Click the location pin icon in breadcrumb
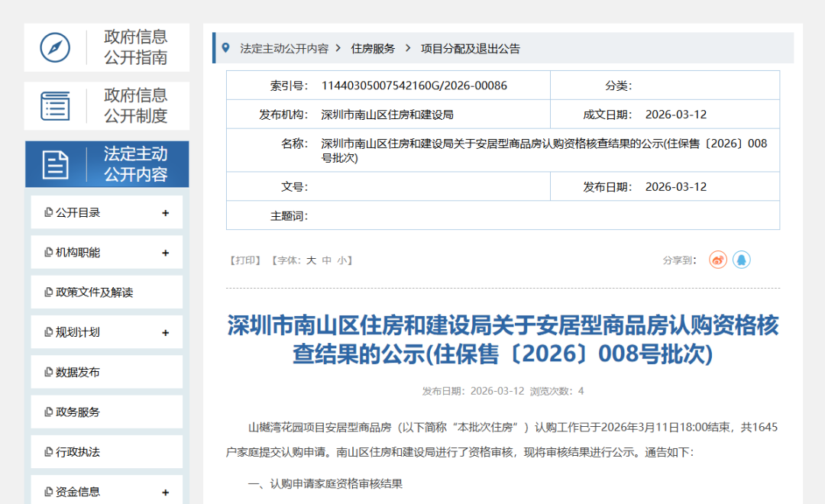 coord(225,48)
